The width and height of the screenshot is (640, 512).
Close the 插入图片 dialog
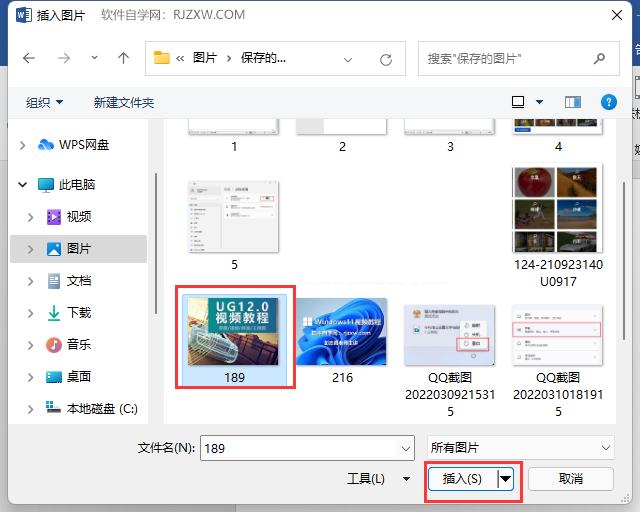click(x=617, y=16)
